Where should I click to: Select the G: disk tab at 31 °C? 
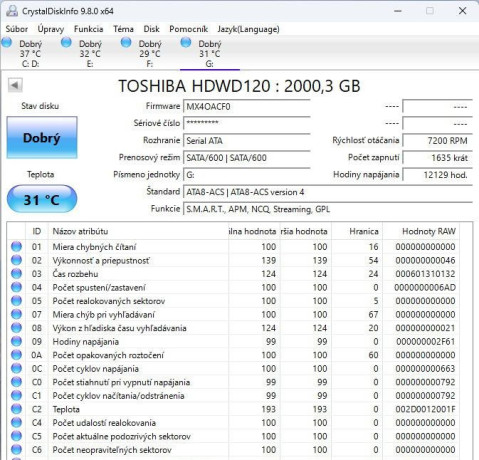click(210, 53)
